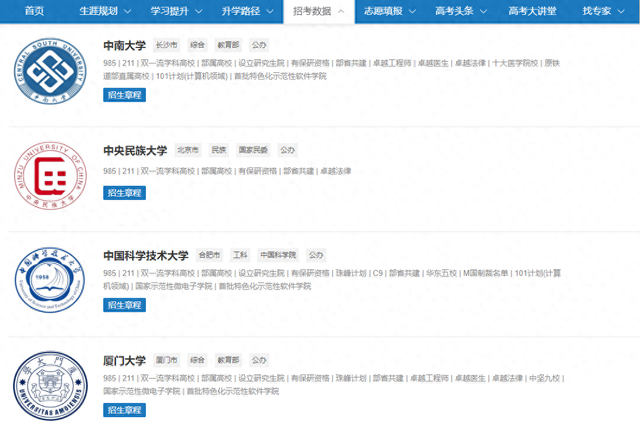
Task: Expand the chevron beside 志愿填报
Action: point(412,11)
